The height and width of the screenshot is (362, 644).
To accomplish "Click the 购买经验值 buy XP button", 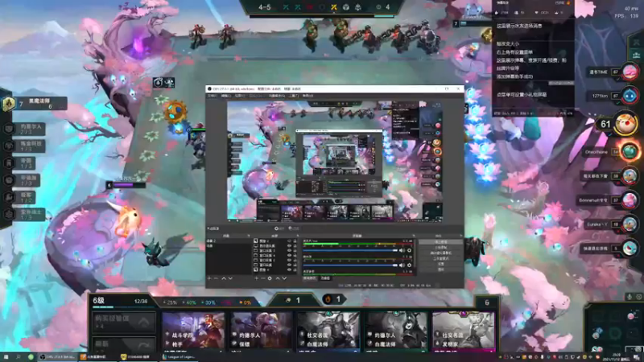I will [124, 321].
